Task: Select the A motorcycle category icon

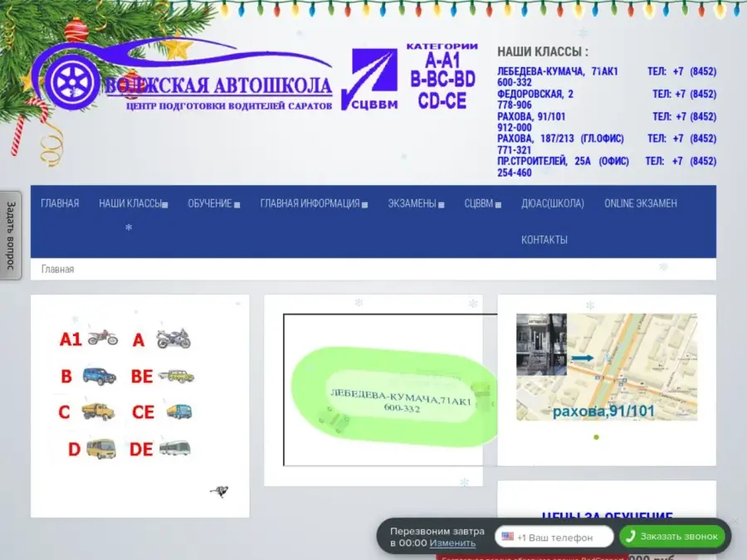Action: pos(173,338)
